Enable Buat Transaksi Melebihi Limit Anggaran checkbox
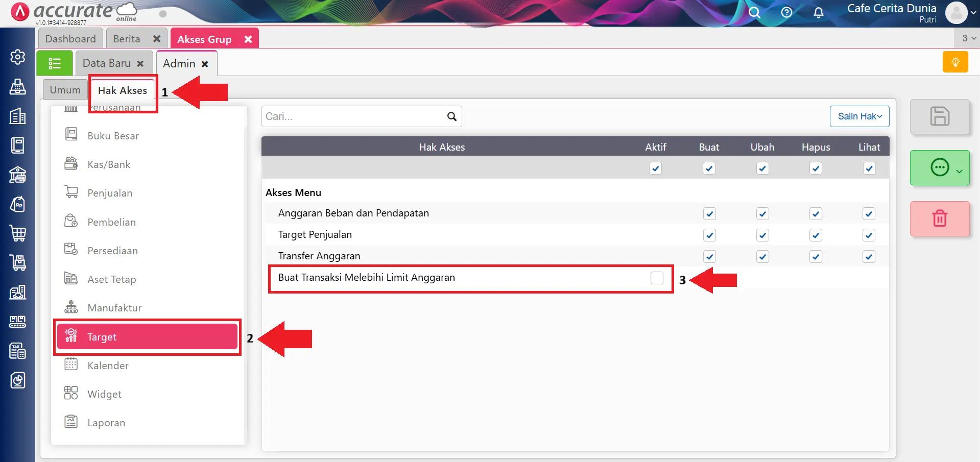 tap(657, 278)
